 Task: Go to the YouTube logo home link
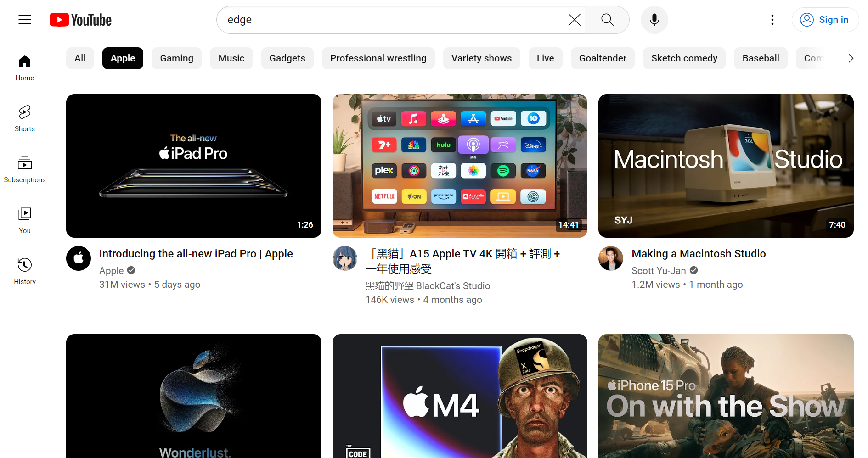click(x=81, y=20)
